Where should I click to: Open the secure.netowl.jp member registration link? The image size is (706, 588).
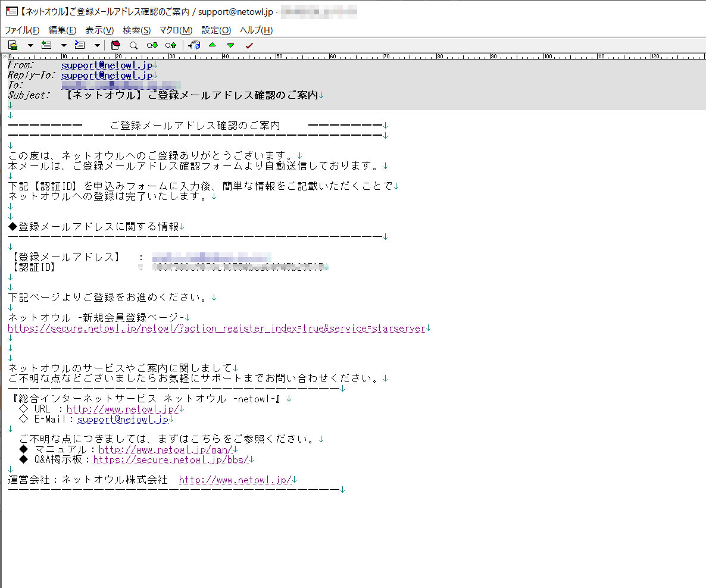tap(217, 328)
